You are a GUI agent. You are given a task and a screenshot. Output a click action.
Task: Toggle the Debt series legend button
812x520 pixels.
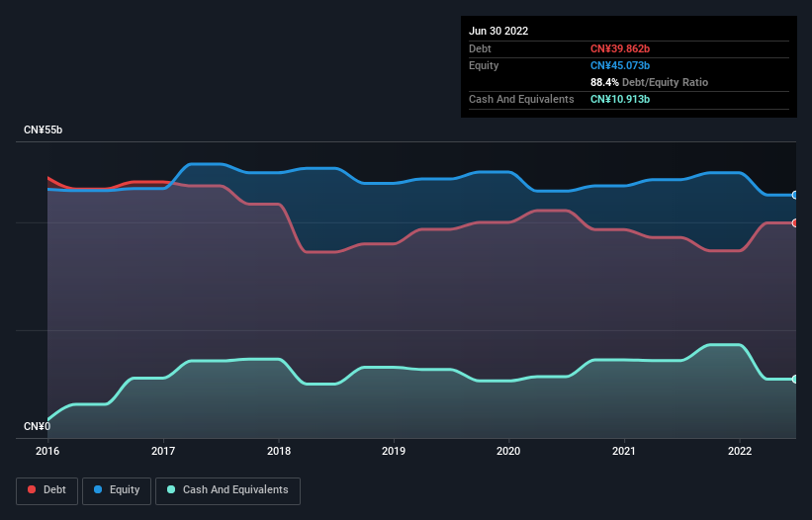click(x=46, y=490)
